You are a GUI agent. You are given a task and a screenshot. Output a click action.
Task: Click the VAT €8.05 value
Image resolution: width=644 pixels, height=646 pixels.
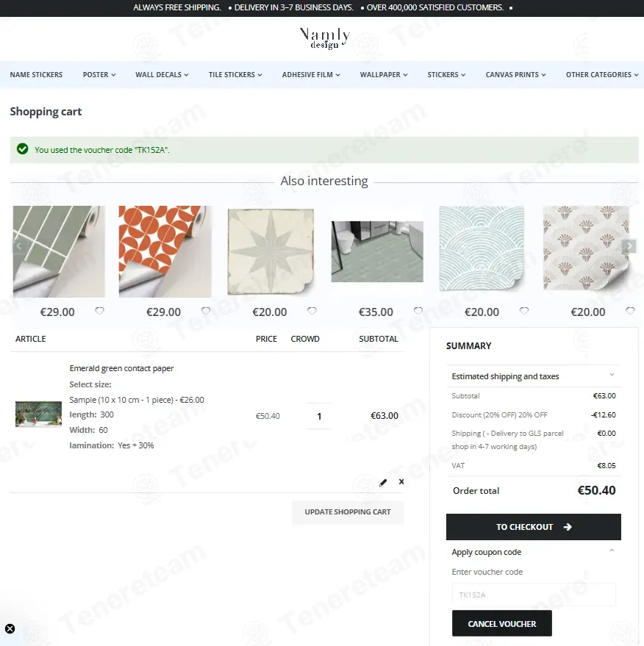click(606, 465)
